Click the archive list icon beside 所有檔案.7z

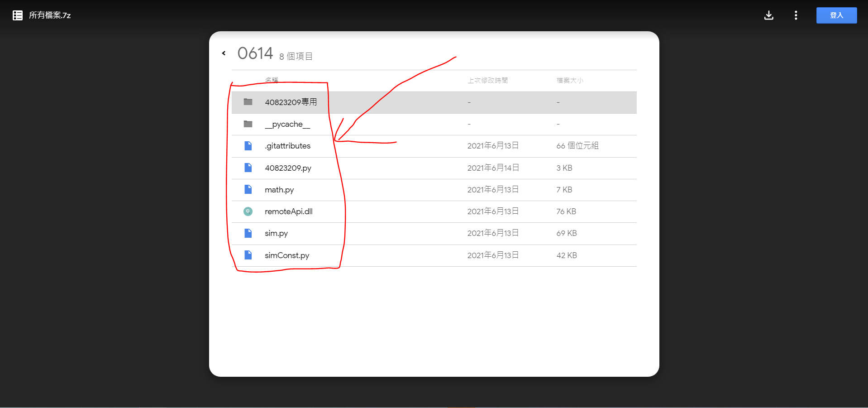[17, 15]
